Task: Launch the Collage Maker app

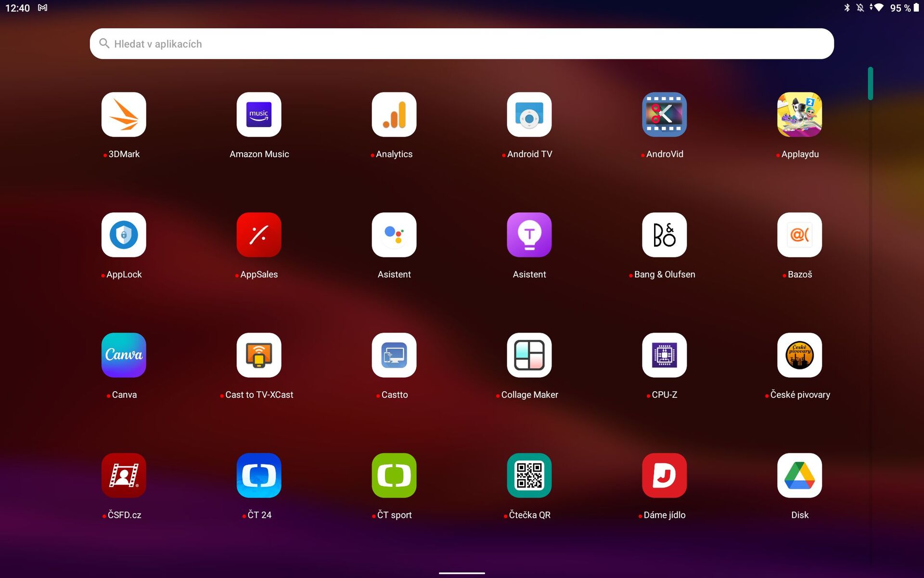Action: click(x=529, y=355)
